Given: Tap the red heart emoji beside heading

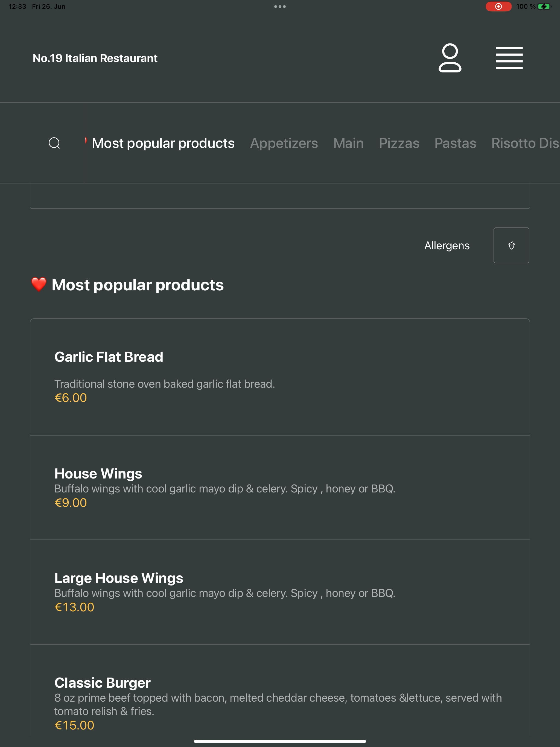Looking at the screenshot, I should tap(39, 284).
